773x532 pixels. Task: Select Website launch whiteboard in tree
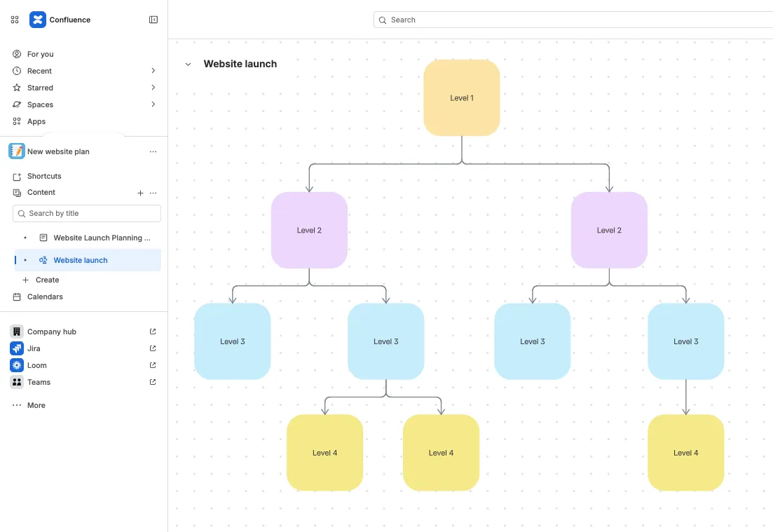(x=88, y=260)
